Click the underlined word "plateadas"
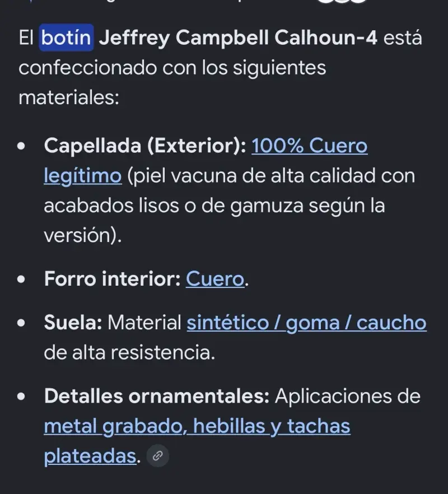This screenshot has height=494, width=448. tap(90, 456)
